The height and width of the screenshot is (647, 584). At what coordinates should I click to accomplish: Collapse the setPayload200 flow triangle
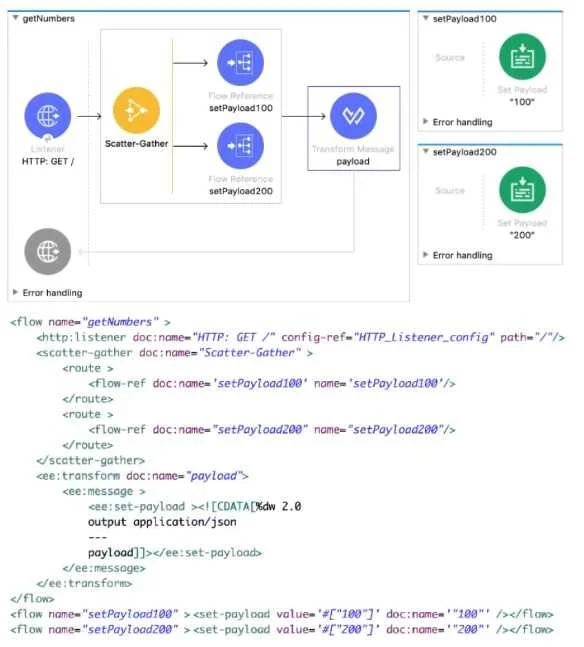tap(426, 152)
